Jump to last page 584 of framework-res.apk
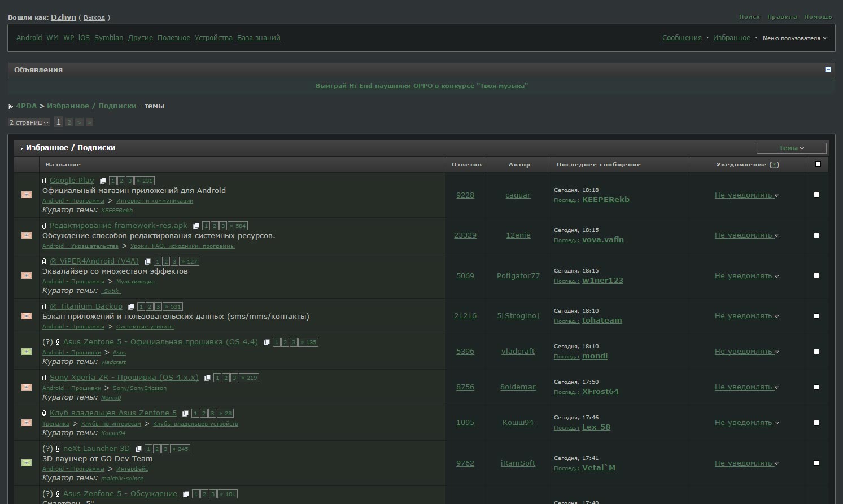 pyautogui.click(x=238, y=226)
